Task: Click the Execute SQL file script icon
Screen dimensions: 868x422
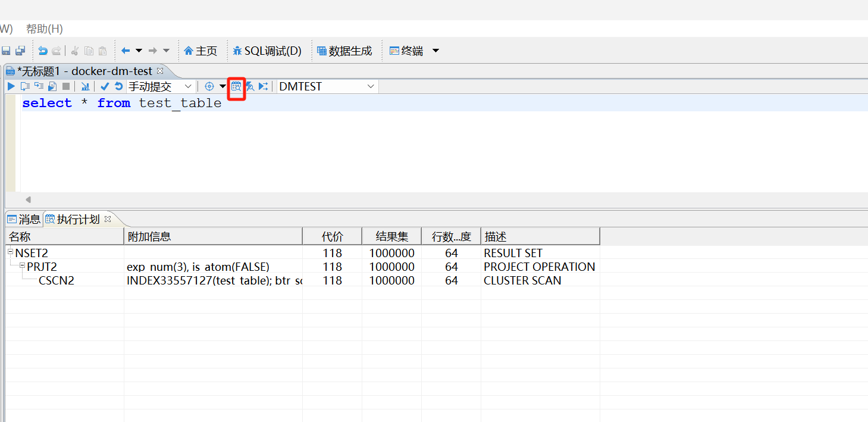Action: [52, 86]
